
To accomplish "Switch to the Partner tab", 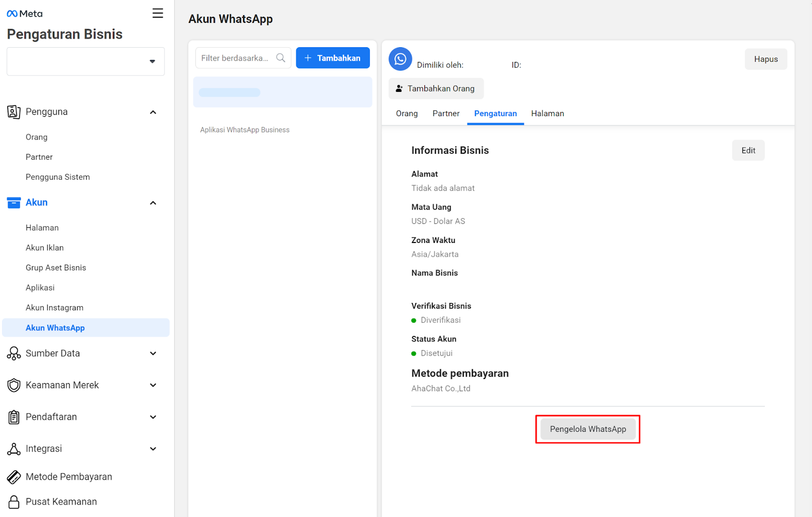I will point(446,114).
